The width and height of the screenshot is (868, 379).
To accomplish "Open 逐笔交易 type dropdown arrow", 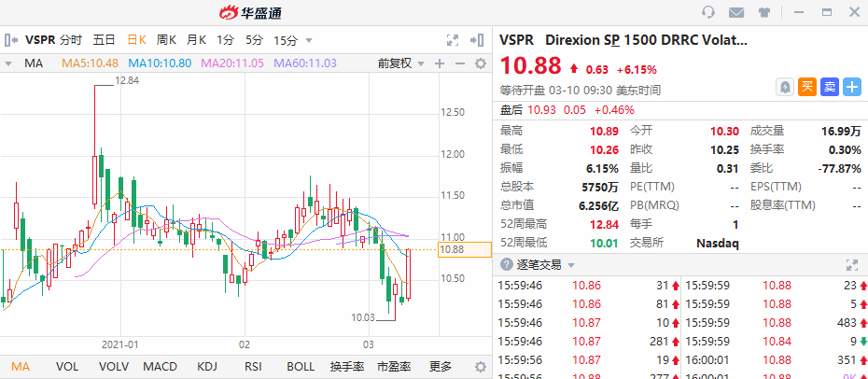I will 571,265.
